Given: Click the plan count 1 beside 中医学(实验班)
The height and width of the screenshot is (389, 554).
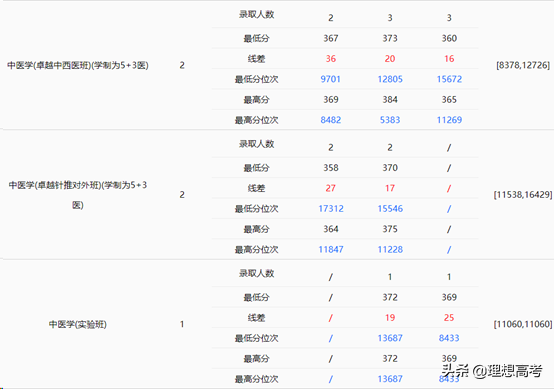Looking at the screenshot, I should point(182,324).
